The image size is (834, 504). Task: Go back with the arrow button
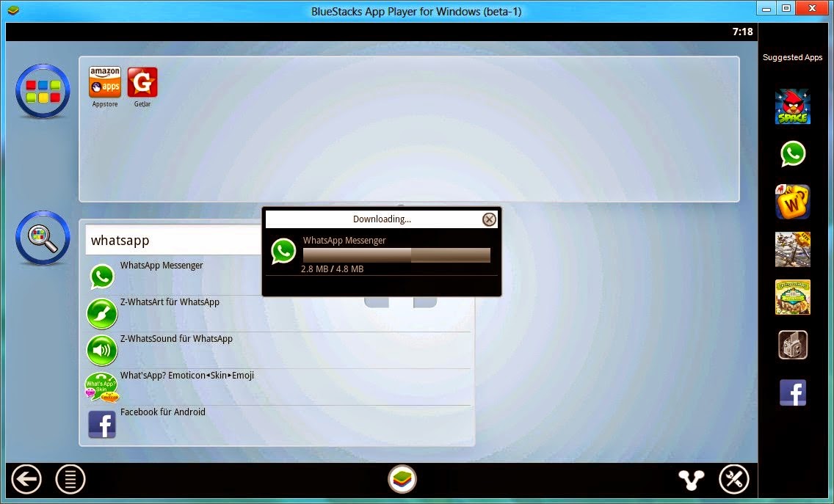click(x=26, y=480)
